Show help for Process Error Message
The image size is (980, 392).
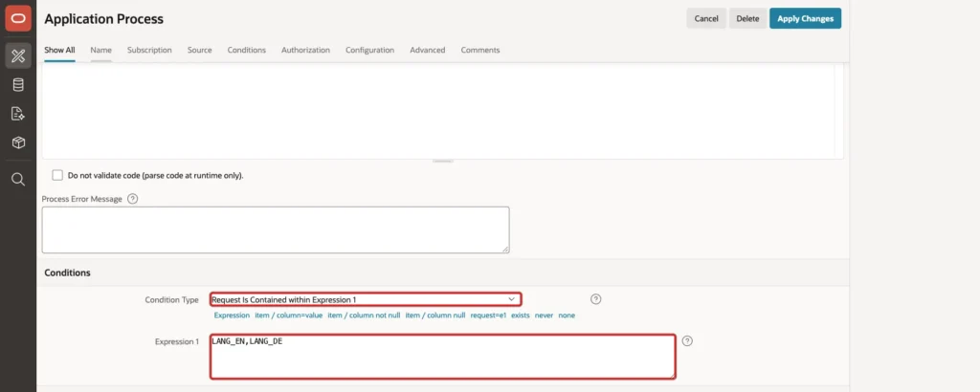[x=132, y=199]
